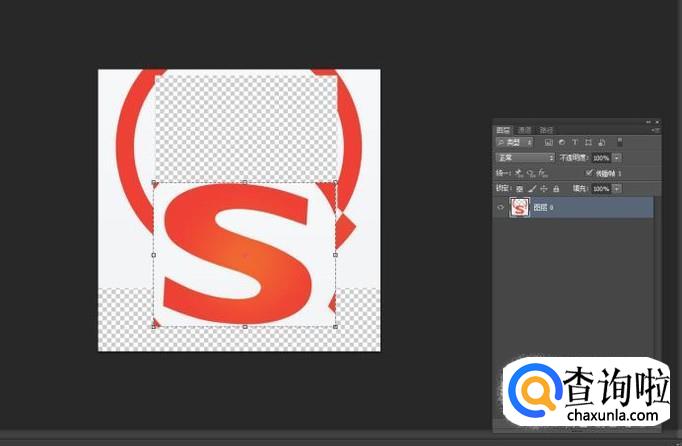Filter layers by adjustment layer icon
Screen dimensions: 682x446
[562, 142]
